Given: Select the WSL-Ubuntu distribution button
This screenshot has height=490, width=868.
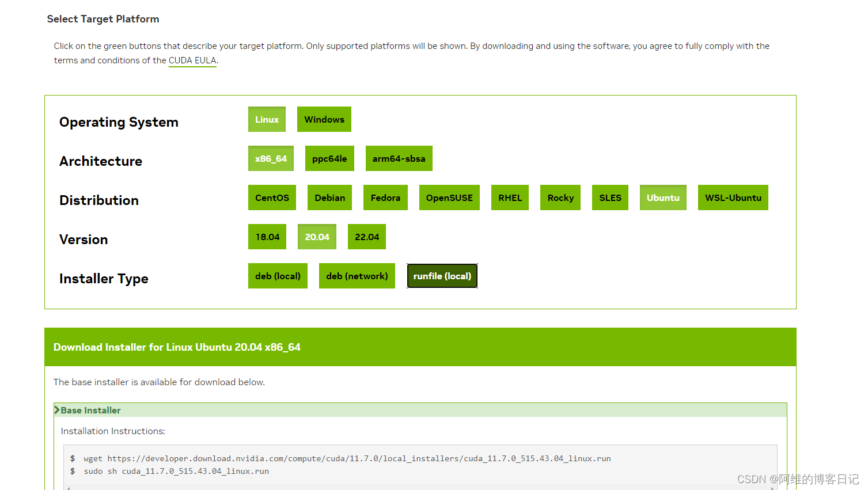Looking at the screenshot, I should pyautogui.click(x=733, y=197).
